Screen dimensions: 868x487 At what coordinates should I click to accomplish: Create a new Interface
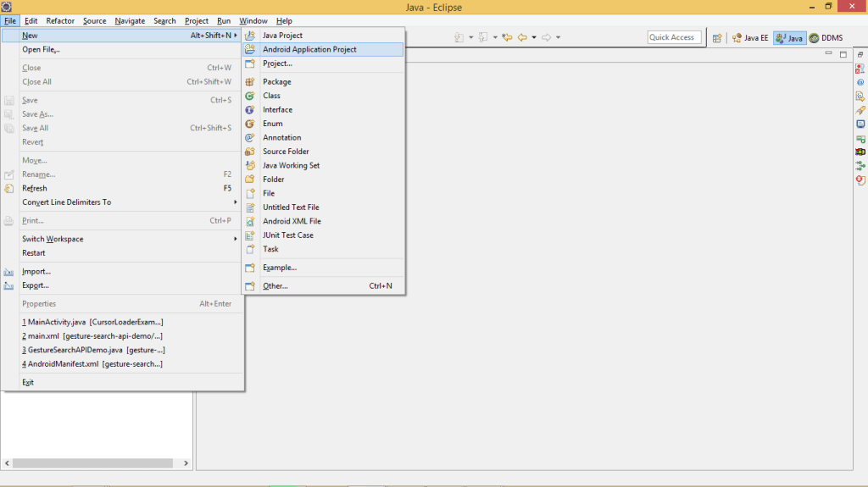click(323, 109)
